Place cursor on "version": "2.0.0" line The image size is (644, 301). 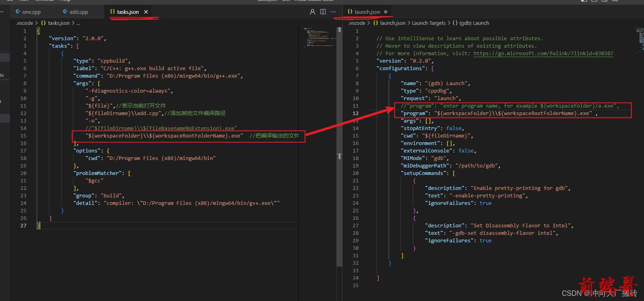point(77,39)
